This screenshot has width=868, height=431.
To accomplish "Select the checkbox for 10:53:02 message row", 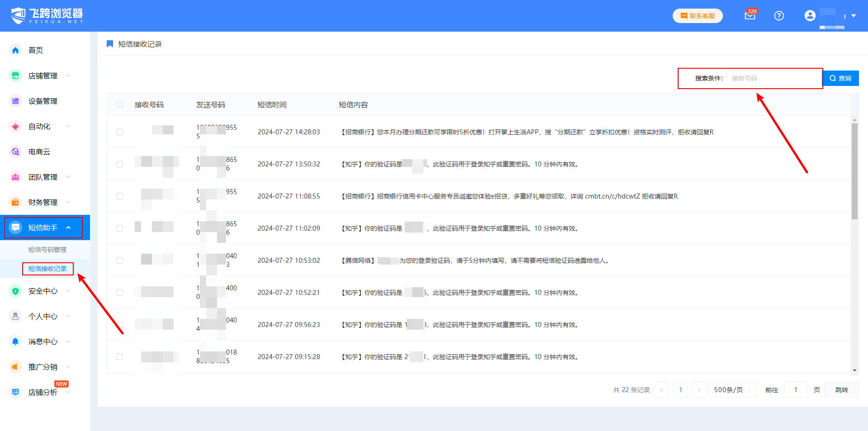I will pos(120,260).
